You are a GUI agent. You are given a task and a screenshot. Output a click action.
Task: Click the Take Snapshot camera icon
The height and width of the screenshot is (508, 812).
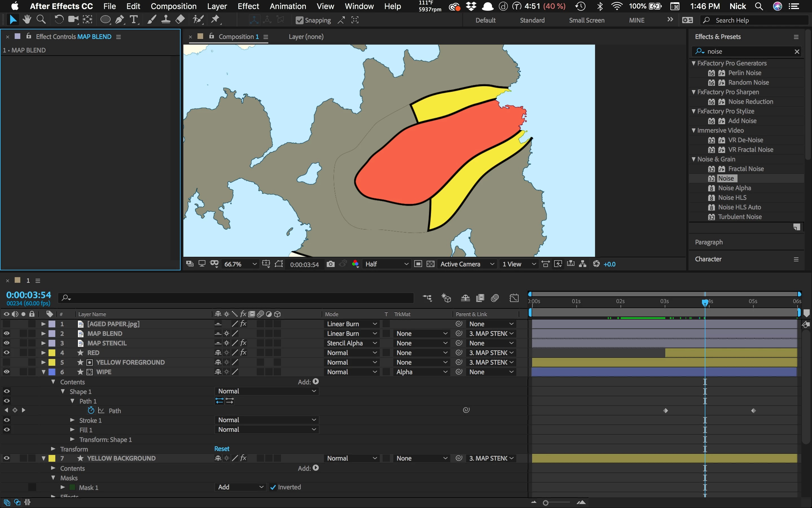pyautogui.click(x=330, y=264)
